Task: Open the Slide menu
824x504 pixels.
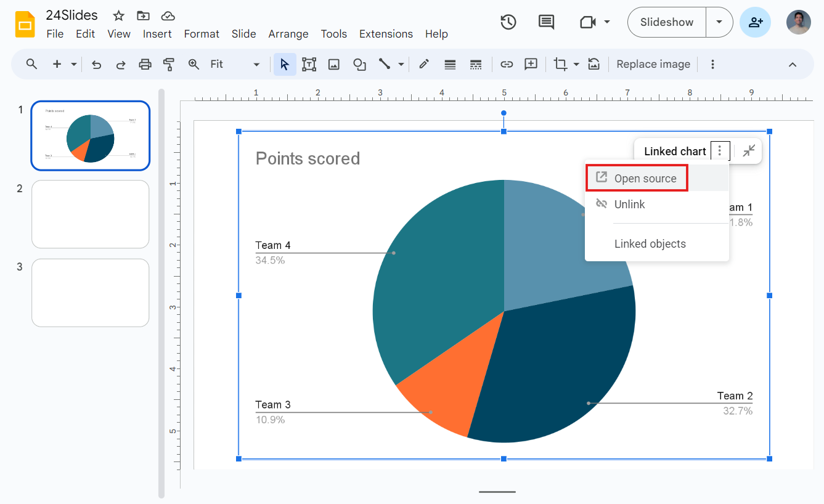Action: (x=244, y=34)
